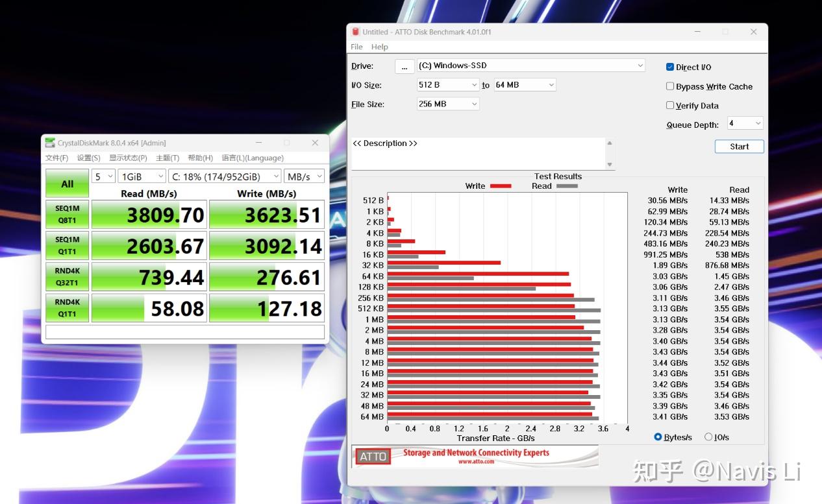Click the 512 B write result 30.56 MB/s
This screenshot has height=504, width=822.
click(x=667, y=200)
